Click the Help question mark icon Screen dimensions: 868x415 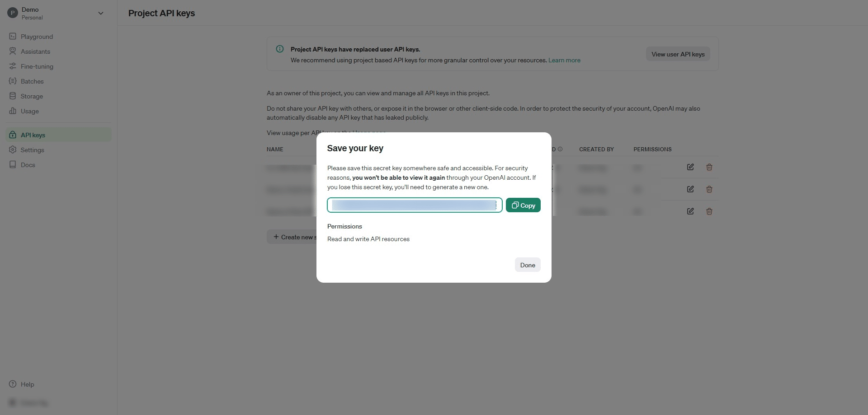[x=13, y=384]
